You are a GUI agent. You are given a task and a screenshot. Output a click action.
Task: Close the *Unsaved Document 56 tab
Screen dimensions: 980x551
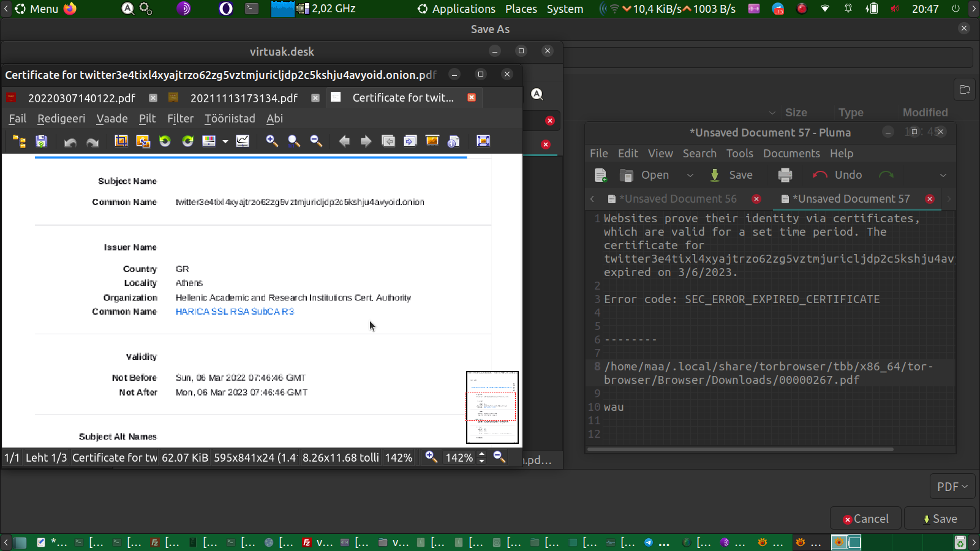click(x=756, y=199)
